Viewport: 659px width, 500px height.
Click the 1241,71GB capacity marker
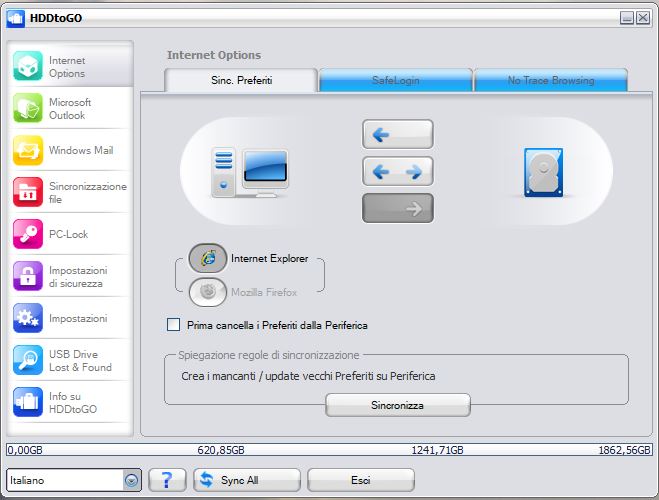(437, 450)
